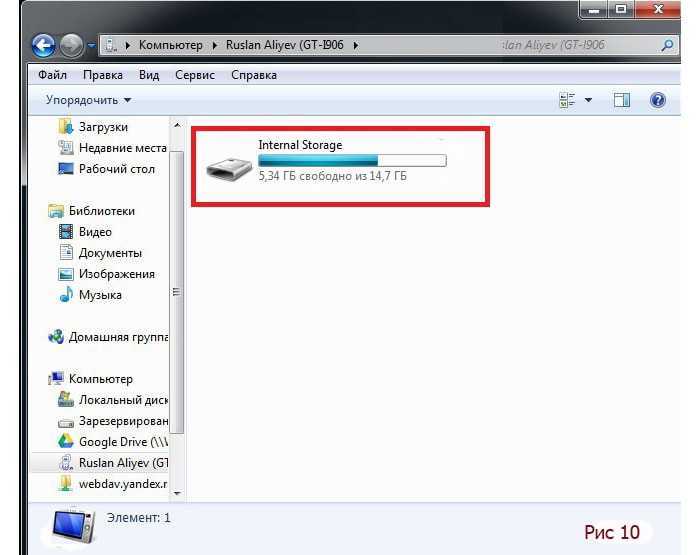The width and height of the screenshot is (700, 555).
Task: Click the Зарезервирован drive icon
Action: (66, 421)
